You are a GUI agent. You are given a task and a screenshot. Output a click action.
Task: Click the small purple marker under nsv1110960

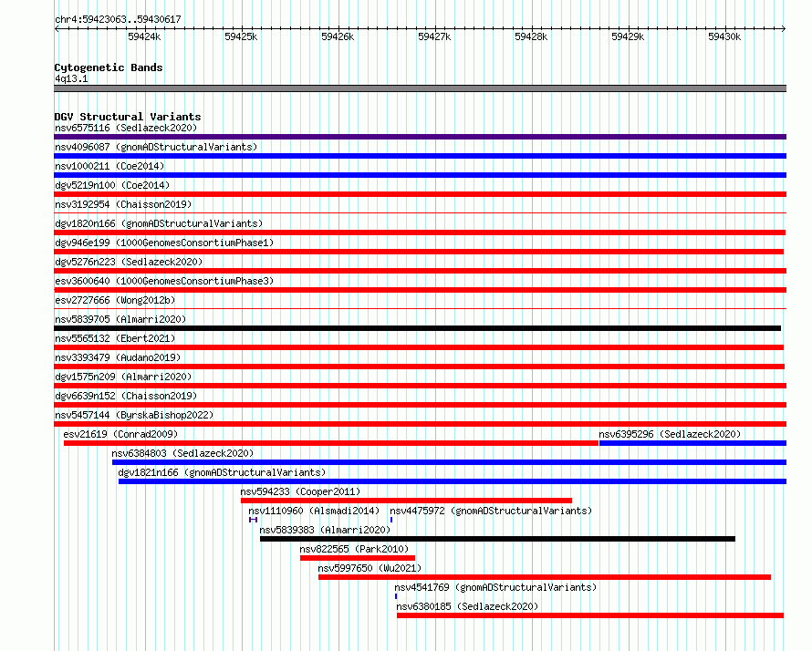coord(253,520)
